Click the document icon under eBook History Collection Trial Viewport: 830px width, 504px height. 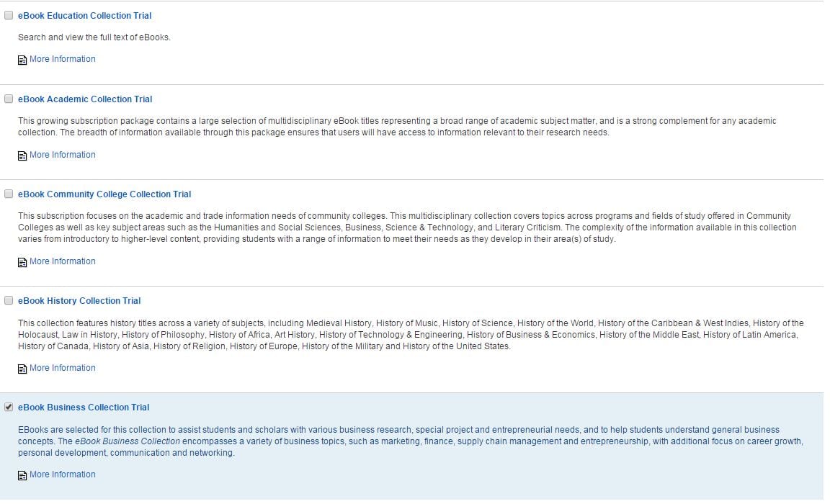(x=22, y=369)
